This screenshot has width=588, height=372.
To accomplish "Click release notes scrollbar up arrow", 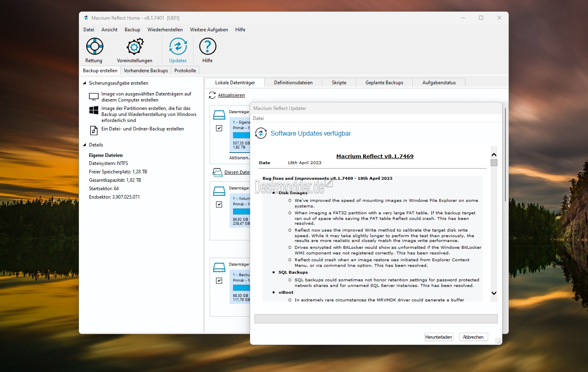I will pyautogui.click(x=494, y=154).
